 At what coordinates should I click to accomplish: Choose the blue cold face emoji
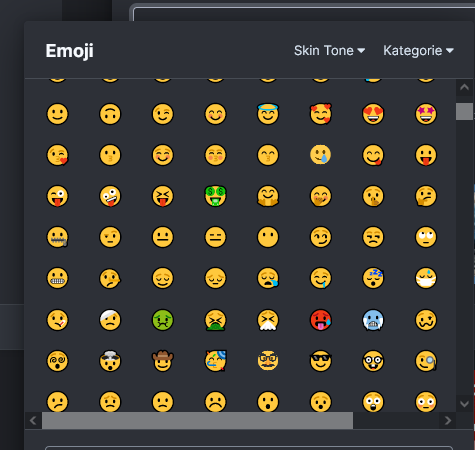pos(373,320)
